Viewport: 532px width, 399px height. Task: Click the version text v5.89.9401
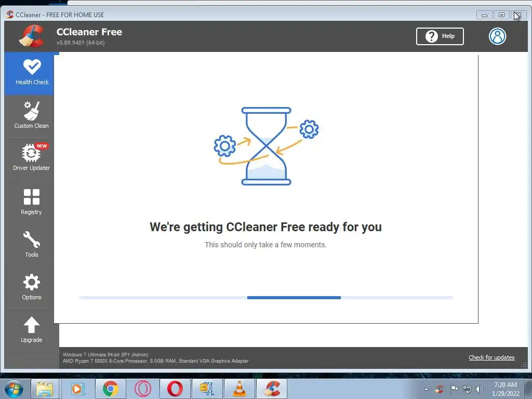point(81,43)
